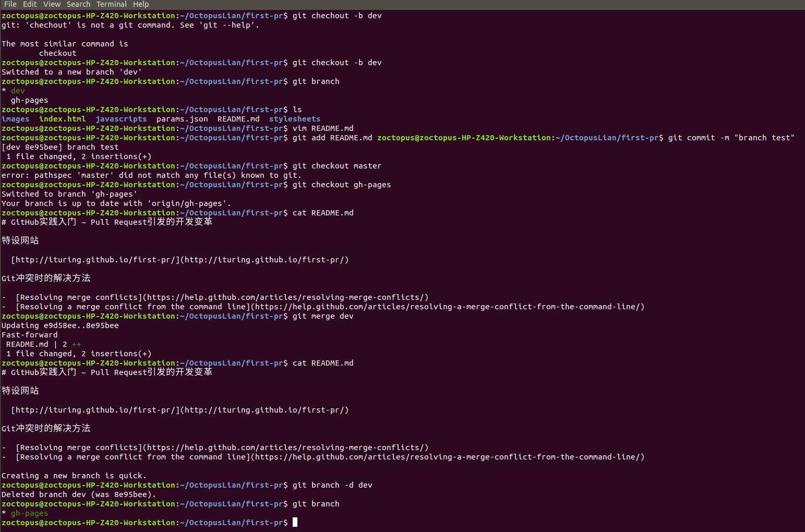Open the Search menu
This screenshot has height=532, width=805.
point(78,4)
